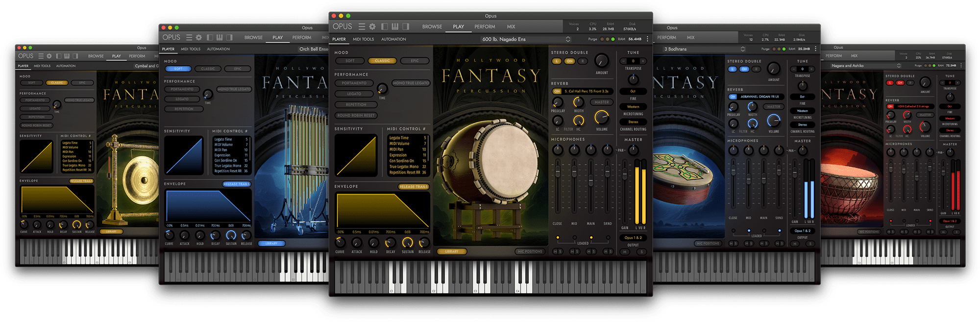Toggle the left sidebar panel icon
980x322 pixels.
(x=385, y=26)
